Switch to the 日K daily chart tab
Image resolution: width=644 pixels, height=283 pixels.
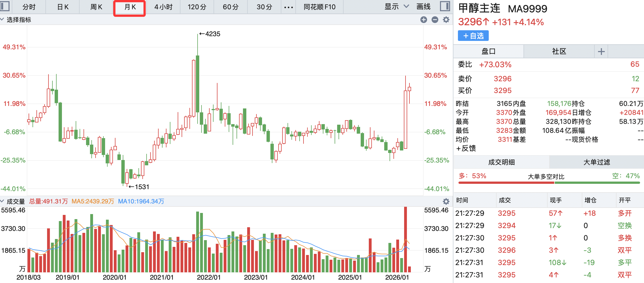click(x=63, y=7)
